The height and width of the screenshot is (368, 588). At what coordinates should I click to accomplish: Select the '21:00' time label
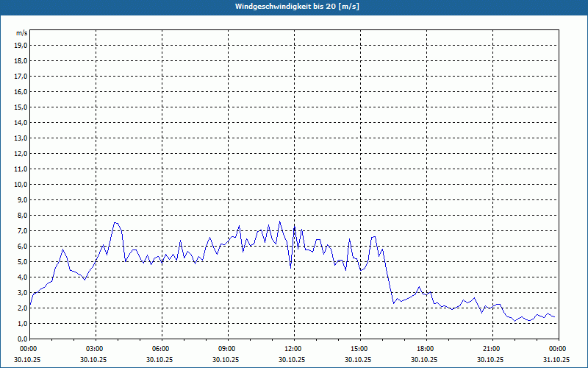pyautogui.click(x=491, y=349)
